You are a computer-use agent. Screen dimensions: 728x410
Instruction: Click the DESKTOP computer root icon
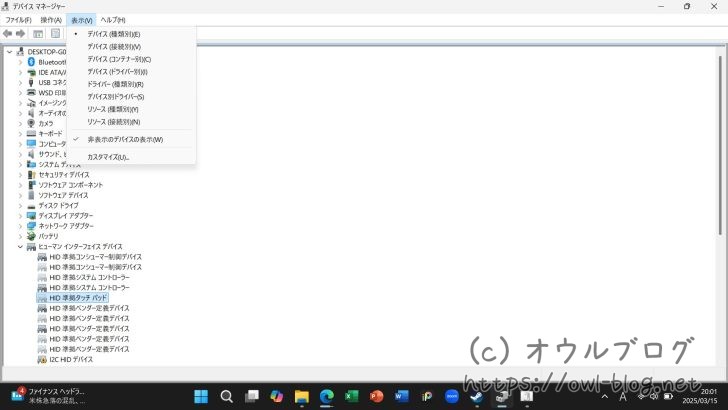coord(20,52)
